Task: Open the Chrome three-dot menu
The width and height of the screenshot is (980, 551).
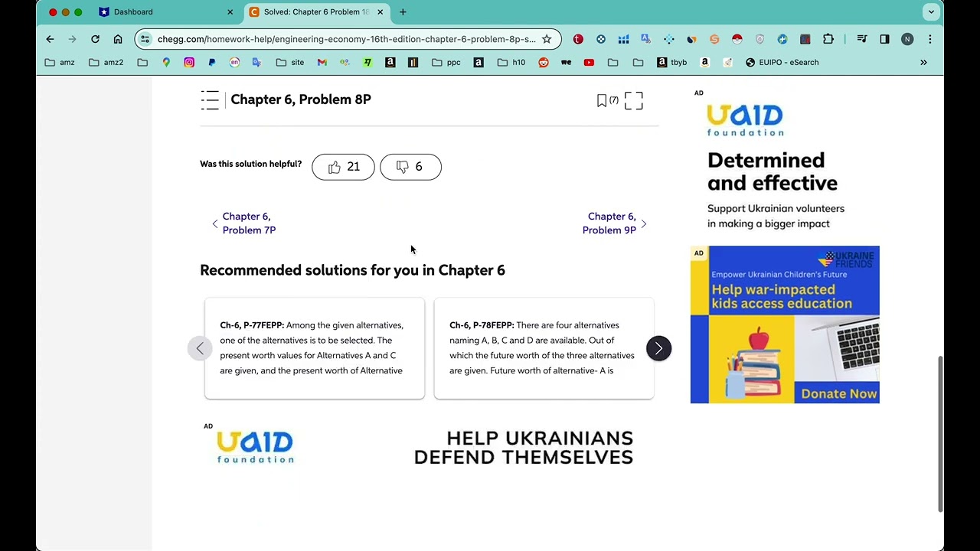Action: pyautogui.click(x=929, y=39)
